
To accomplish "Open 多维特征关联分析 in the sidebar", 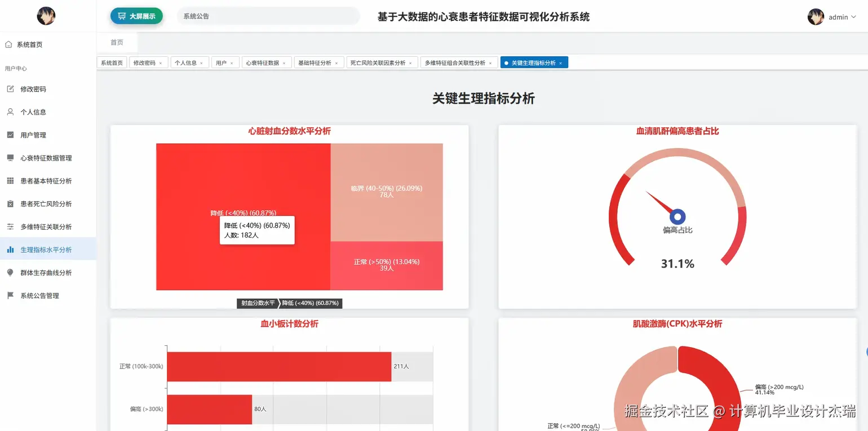I will click(x=48, y=227).
